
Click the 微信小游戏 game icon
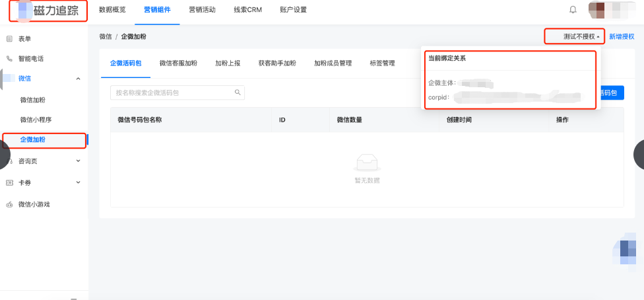pos(9,204)
